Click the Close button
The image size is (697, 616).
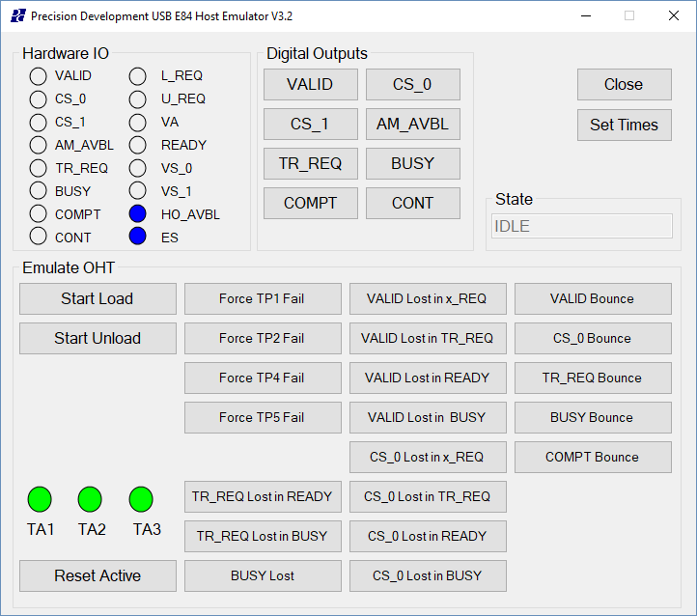[x=624, y=84]
